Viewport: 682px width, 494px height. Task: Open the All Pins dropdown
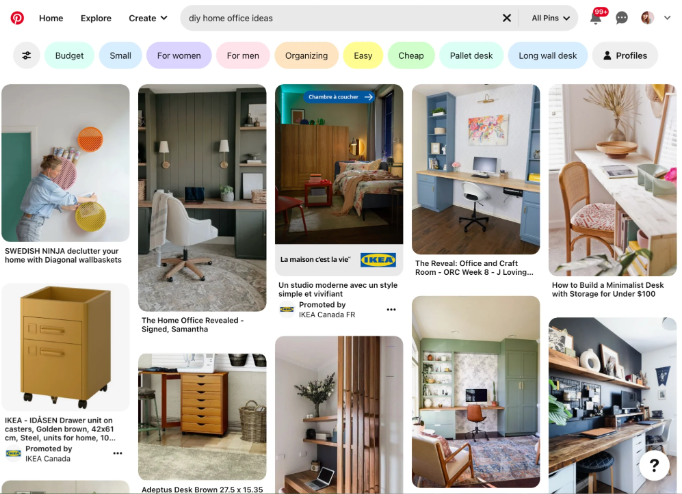click(550, 18)
